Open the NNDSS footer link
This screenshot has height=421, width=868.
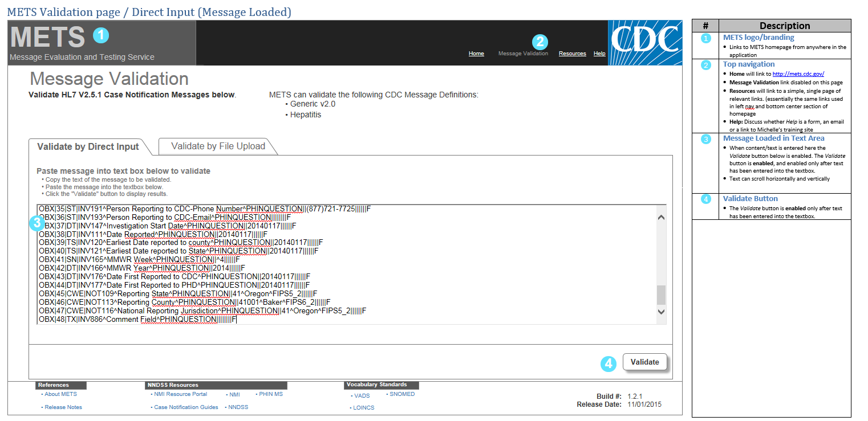pyautogui.click(x=238, y=407)
